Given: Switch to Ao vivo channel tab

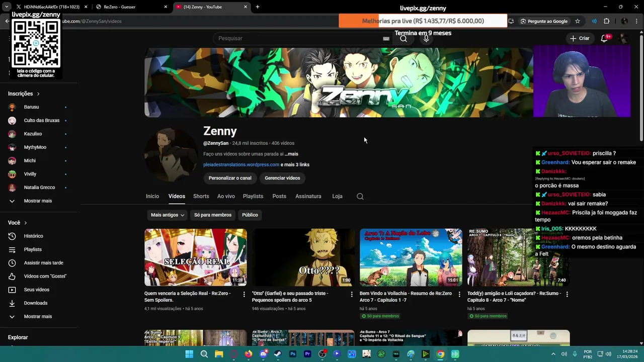Looking at the screenshot, I should click(x=226, y=197).
